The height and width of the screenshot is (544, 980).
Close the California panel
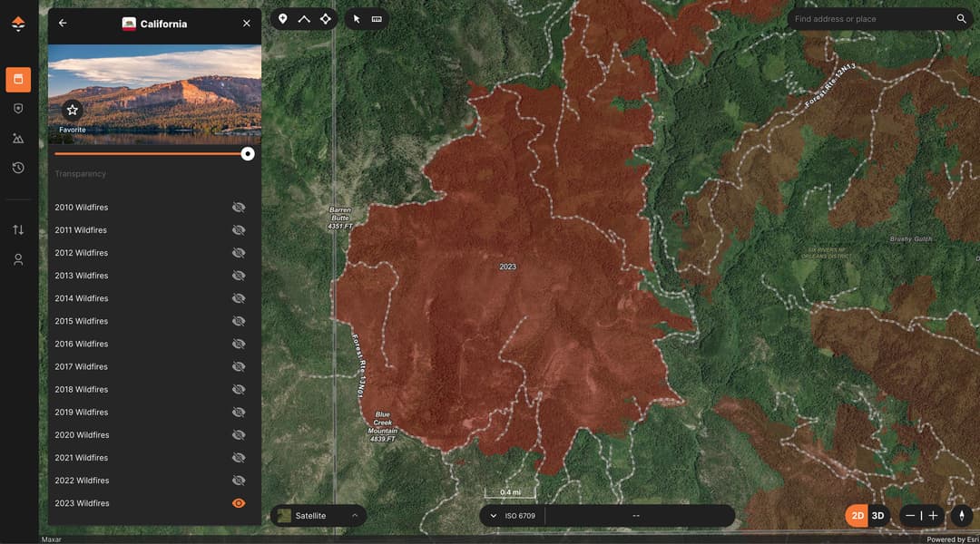[247, 23]
